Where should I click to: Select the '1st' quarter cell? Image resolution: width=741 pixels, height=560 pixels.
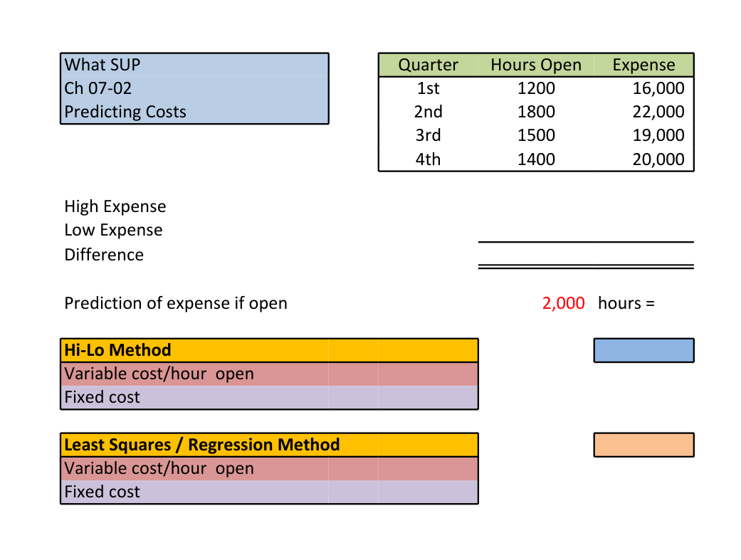428,88
